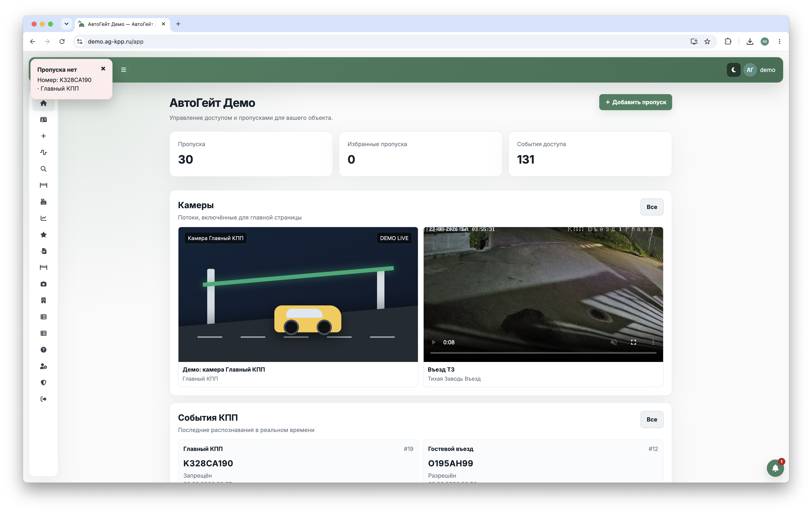812x513 pixels.
Task: Click 'Все' in the События КПП section
Action: [651, 419]
